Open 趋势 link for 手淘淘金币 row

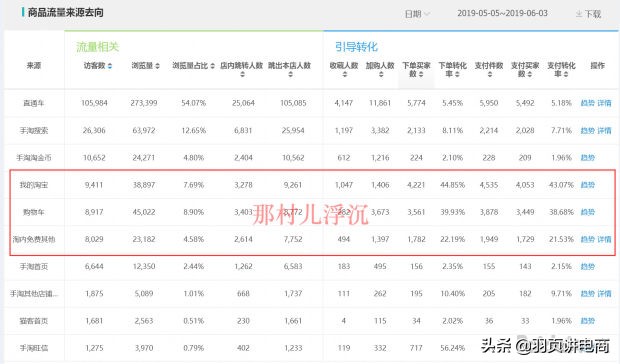588,158
